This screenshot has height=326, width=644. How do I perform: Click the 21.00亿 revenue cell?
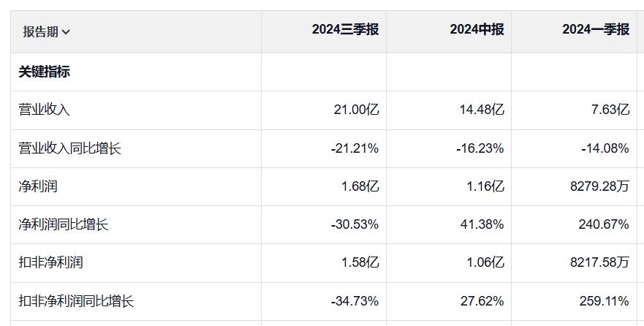[x=356, y=110]
